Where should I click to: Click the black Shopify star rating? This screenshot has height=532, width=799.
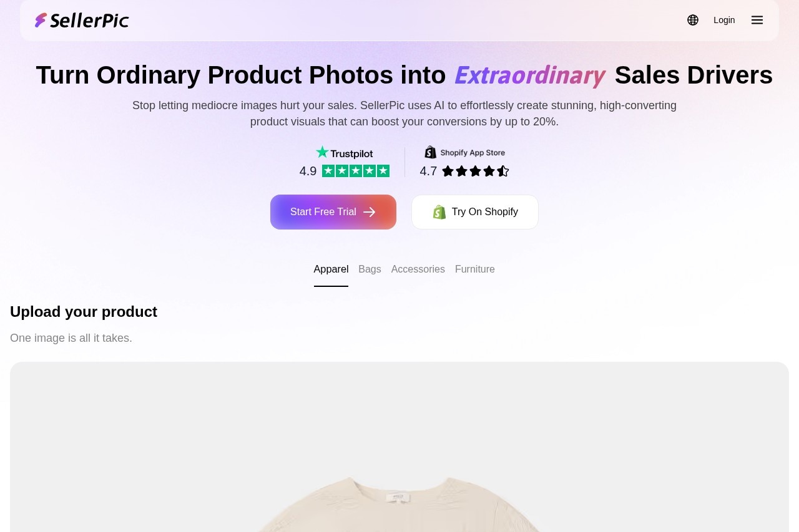click(476, 171)
